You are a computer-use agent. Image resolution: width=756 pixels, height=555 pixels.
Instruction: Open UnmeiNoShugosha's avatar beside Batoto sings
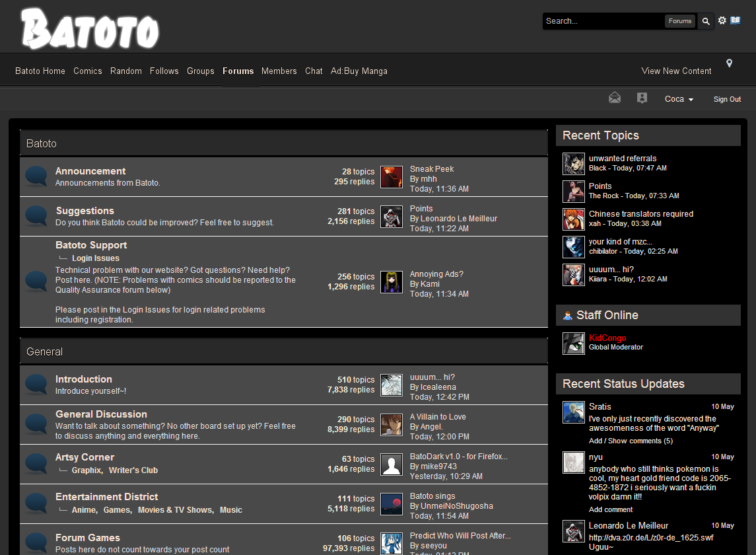pos(392,504)
